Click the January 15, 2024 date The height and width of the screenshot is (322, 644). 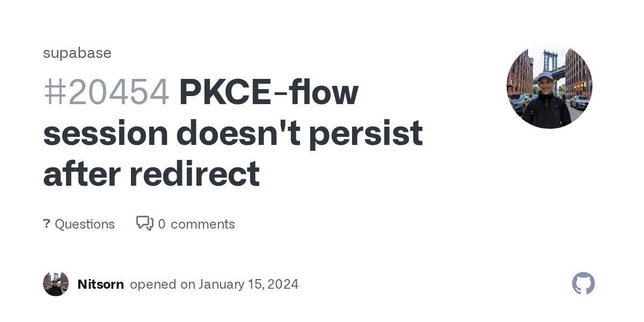(248, 284)
